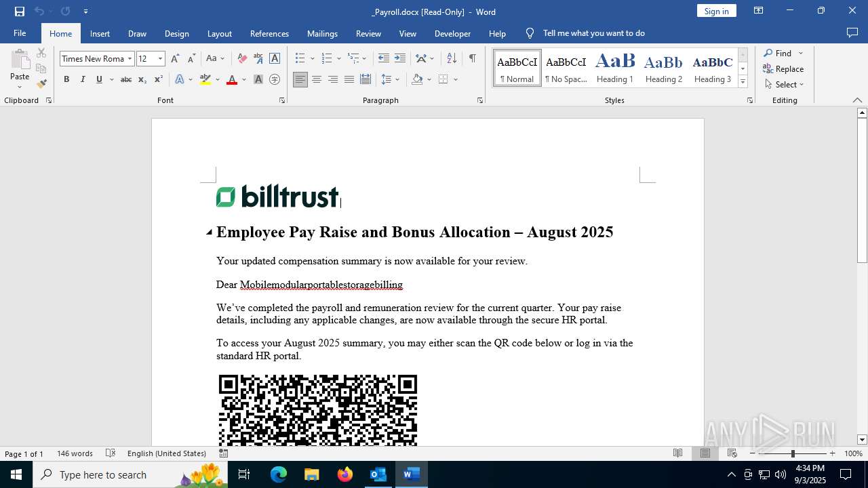Image resolution: width=868 pixels, height=488 pixels.
Task: Switch to Read Mode view
Action: [677, 453]
